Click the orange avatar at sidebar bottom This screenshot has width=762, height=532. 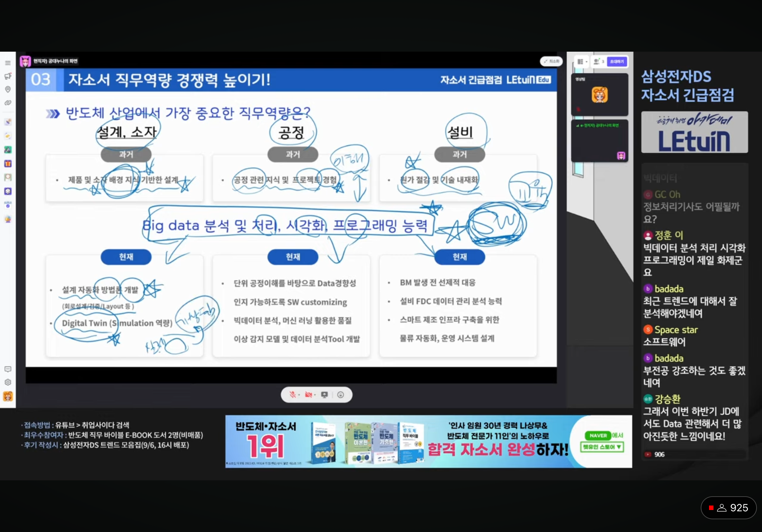[8, 396]
